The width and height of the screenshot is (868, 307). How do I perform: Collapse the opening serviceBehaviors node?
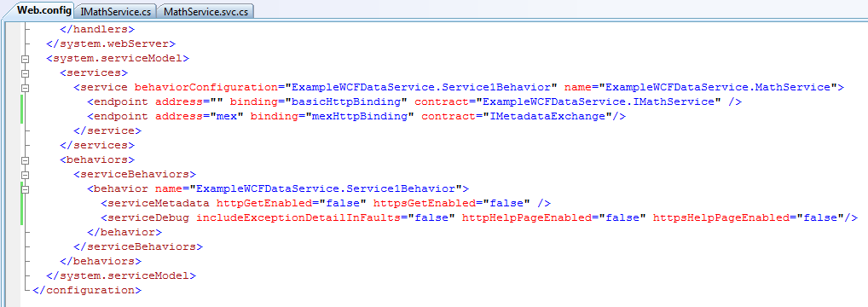pyautogui.click(x=25, y=174)
